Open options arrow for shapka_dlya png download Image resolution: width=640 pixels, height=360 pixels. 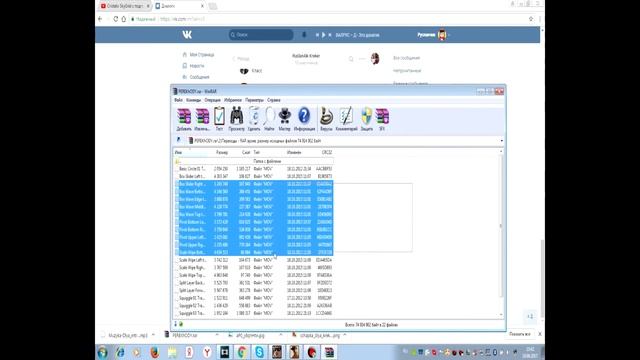[x=345, y=335]
